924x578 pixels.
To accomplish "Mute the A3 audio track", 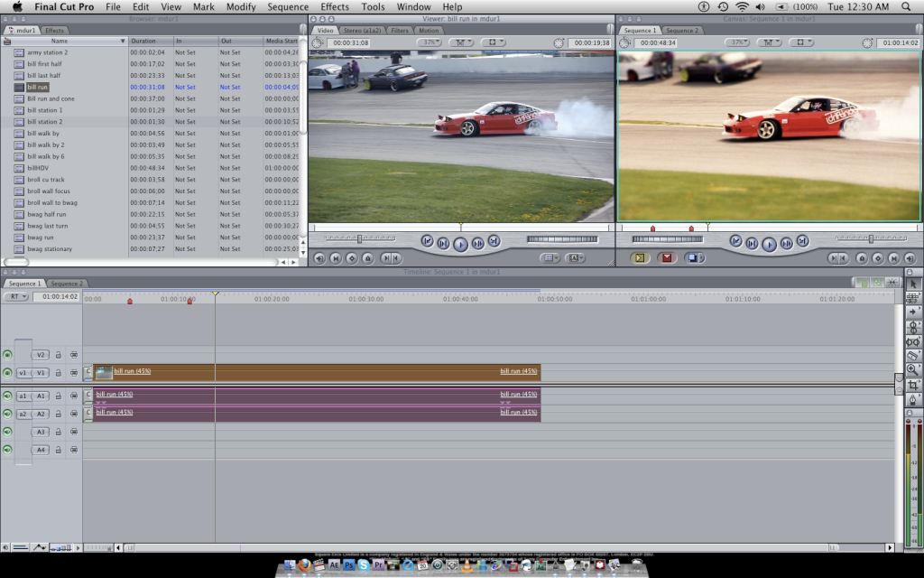I will [x=7, y=432].
